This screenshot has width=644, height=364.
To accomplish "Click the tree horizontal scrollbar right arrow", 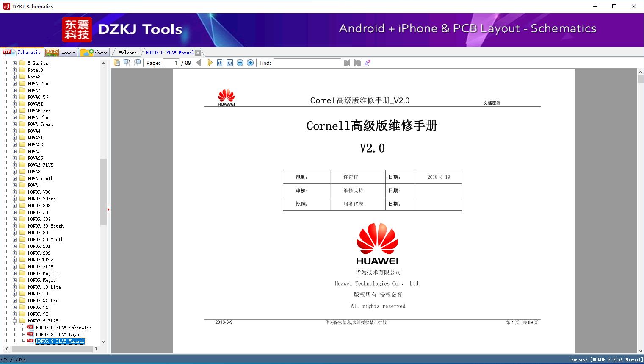I will coord(97,349).
